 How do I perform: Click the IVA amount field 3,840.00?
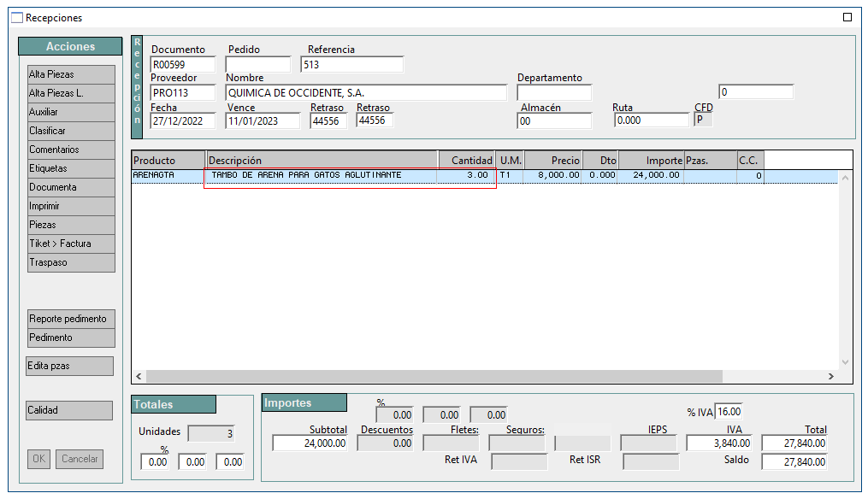coord(719,443)
